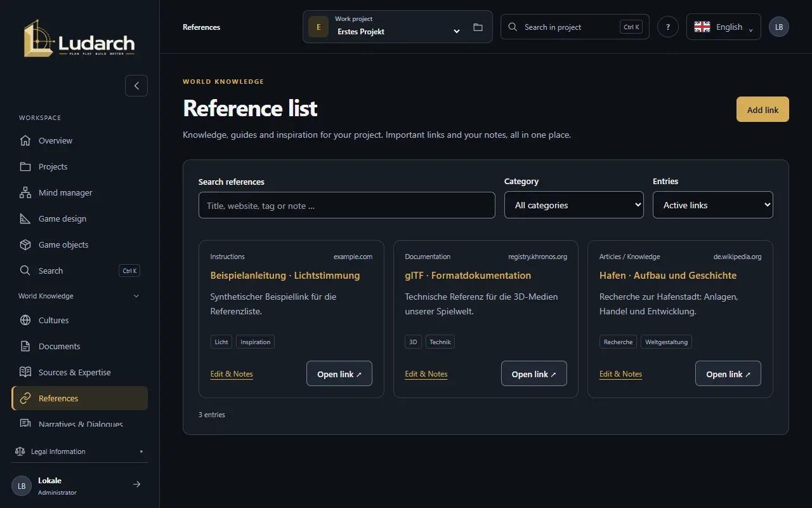Click the E project badge
Screen dimensions: 812x508
point(318,27)
